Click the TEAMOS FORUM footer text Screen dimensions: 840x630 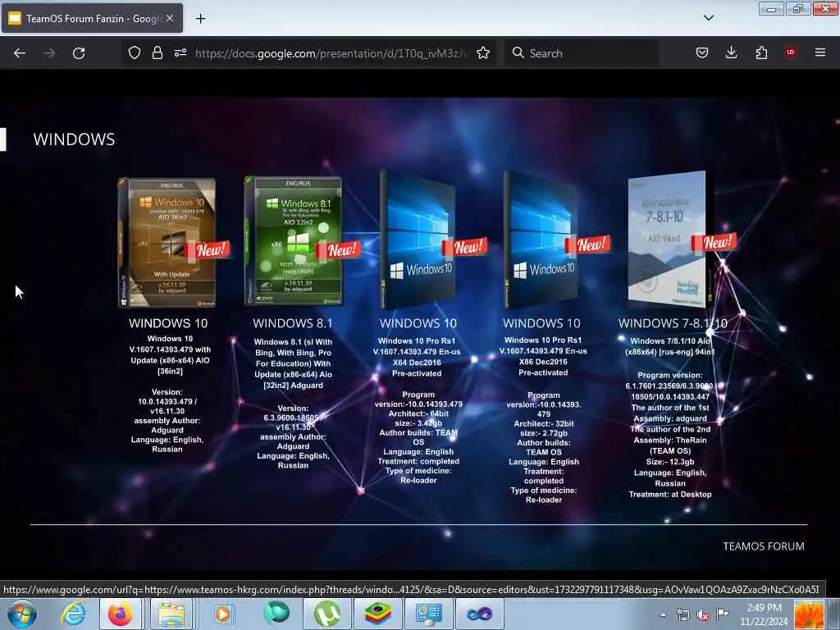764,546
